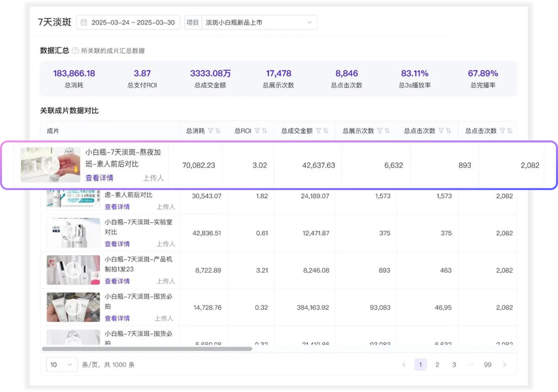Sort the table by 总消耗 column
The image size is (558, 392).
(x=218, y=131)
